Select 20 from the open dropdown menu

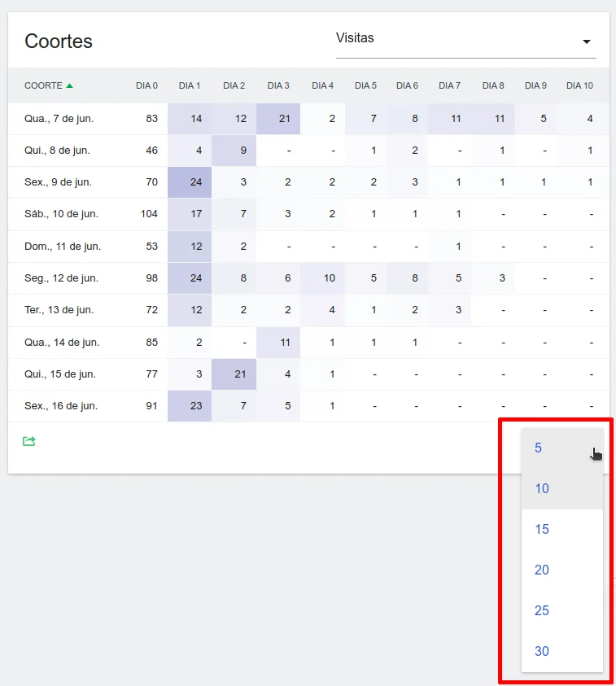542,570
